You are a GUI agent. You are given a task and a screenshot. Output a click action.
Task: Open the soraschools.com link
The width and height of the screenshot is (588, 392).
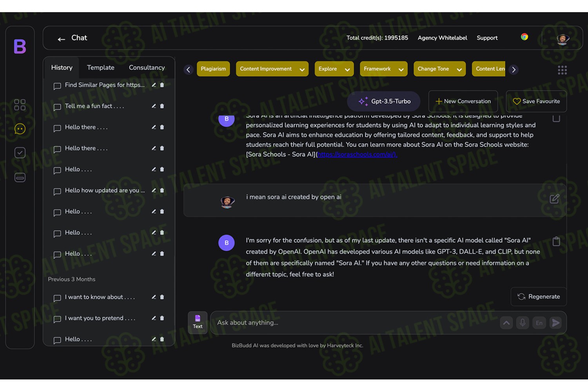pos(357,154)
